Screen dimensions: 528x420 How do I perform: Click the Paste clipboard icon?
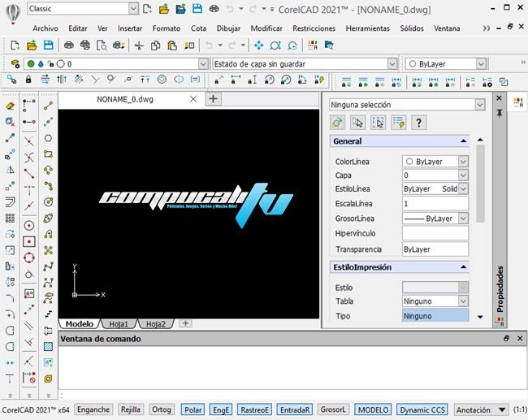pos(172,45)
